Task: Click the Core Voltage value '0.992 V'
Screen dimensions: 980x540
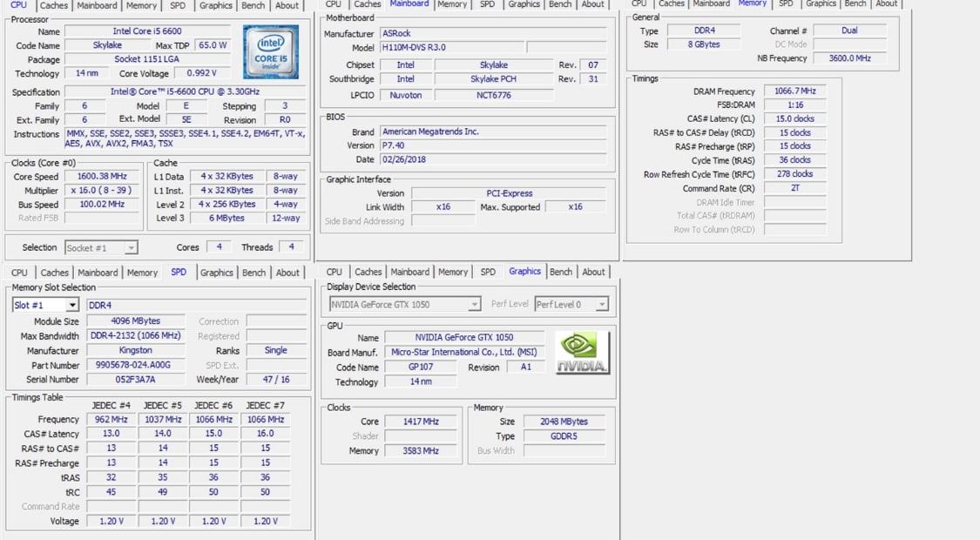Action: [202, 73]
